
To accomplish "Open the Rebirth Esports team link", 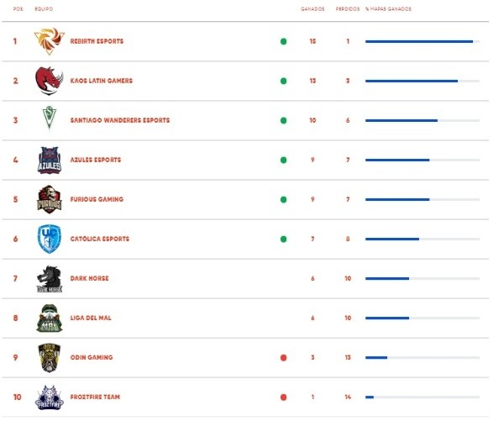I will point(97,41).
